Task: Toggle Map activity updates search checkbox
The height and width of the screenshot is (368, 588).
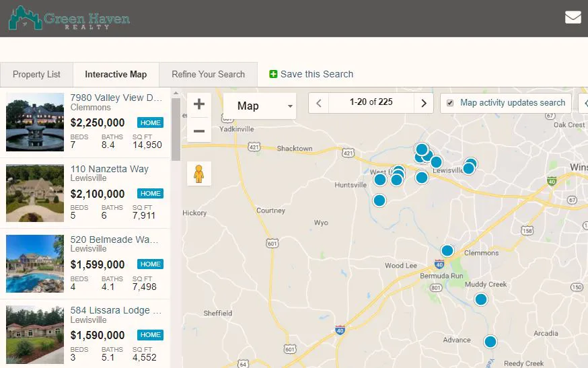Action: 450,103
